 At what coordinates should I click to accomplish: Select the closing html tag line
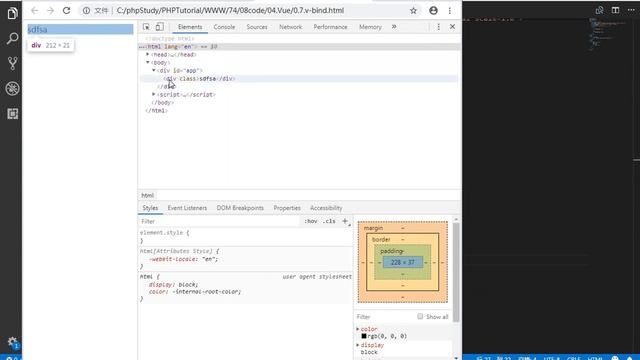[x=157, y=111]
